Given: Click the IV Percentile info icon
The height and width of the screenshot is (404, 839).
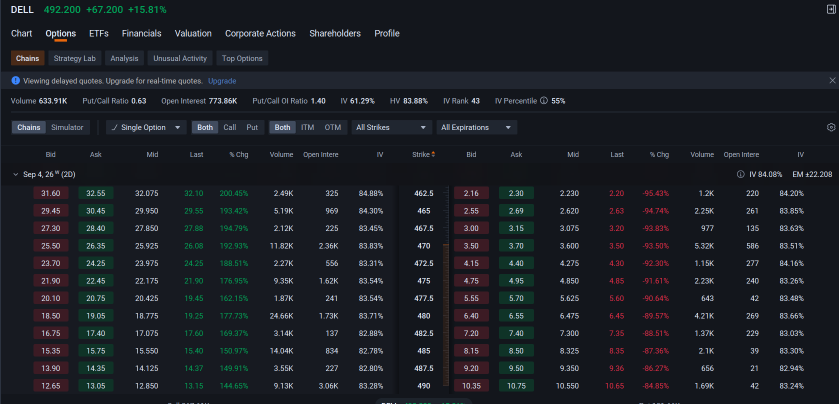Looking at the screenshot, I should click(x=544, y=101).
